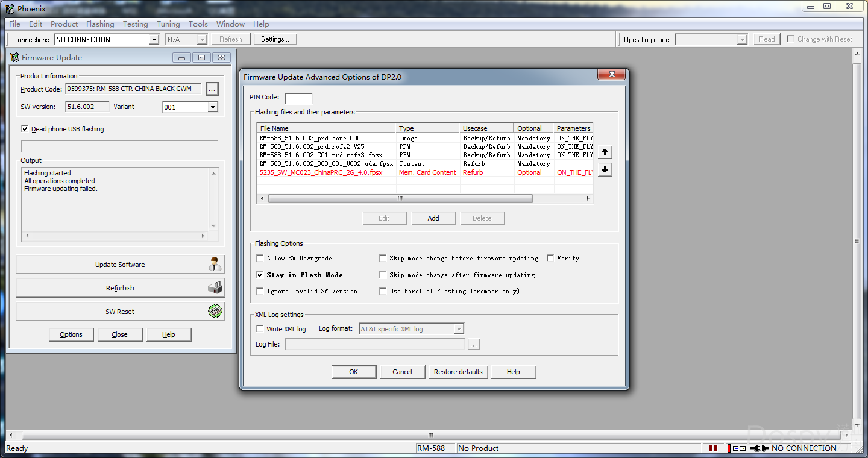Click the Firmware Update window icon
The width and height of the screenshot is (868, 458).
[15, 57]
